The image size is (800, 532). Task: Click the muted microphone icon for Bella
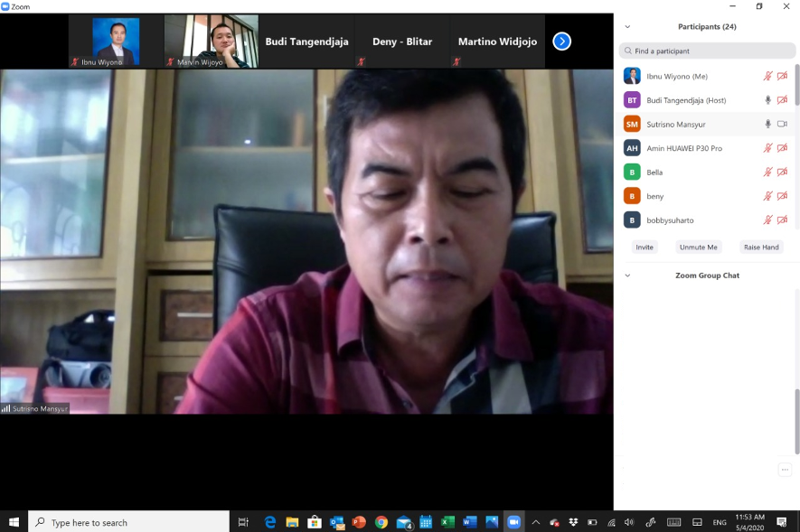click(x=767, y=172)
